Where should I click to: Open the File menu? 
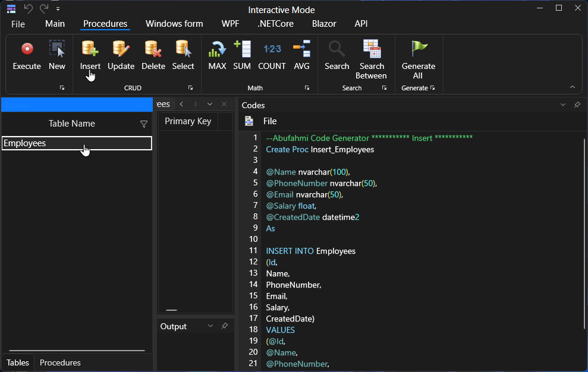18,24
